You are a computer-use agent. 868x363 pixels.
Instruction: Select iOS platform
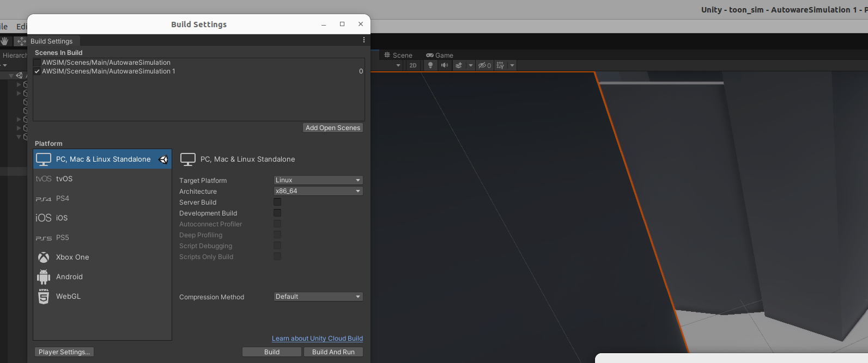[x=102, y=218]
